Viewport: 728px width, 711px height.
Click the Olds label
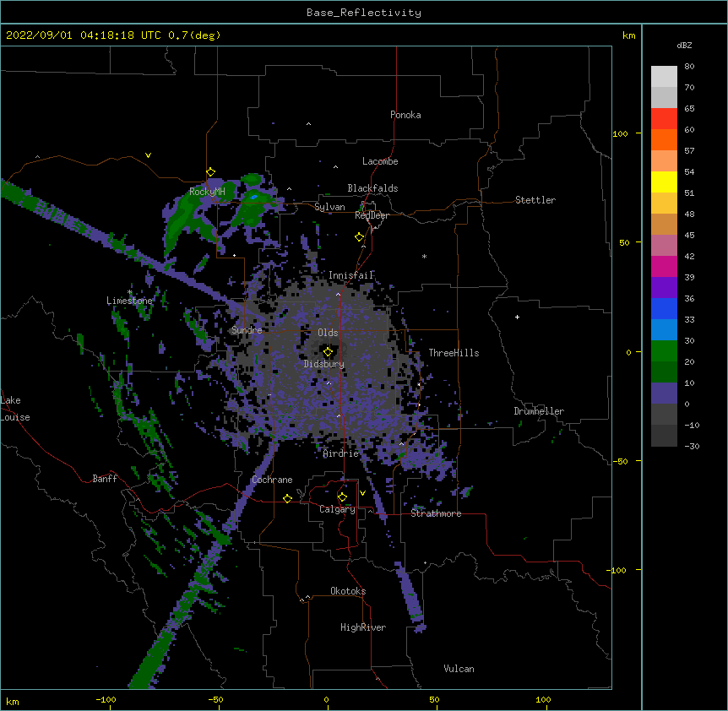(x=328, y=333)
